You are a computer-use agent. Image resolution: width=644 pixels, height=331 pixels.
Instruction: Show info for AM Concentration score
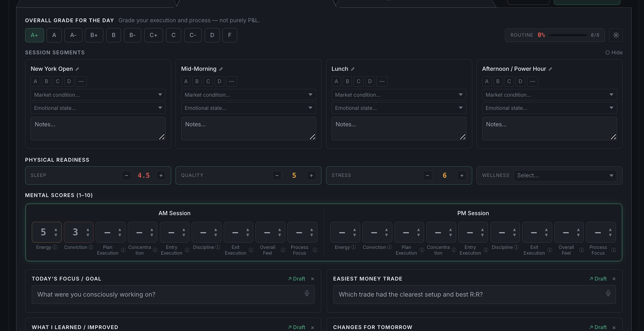click(x=155, y=250)
